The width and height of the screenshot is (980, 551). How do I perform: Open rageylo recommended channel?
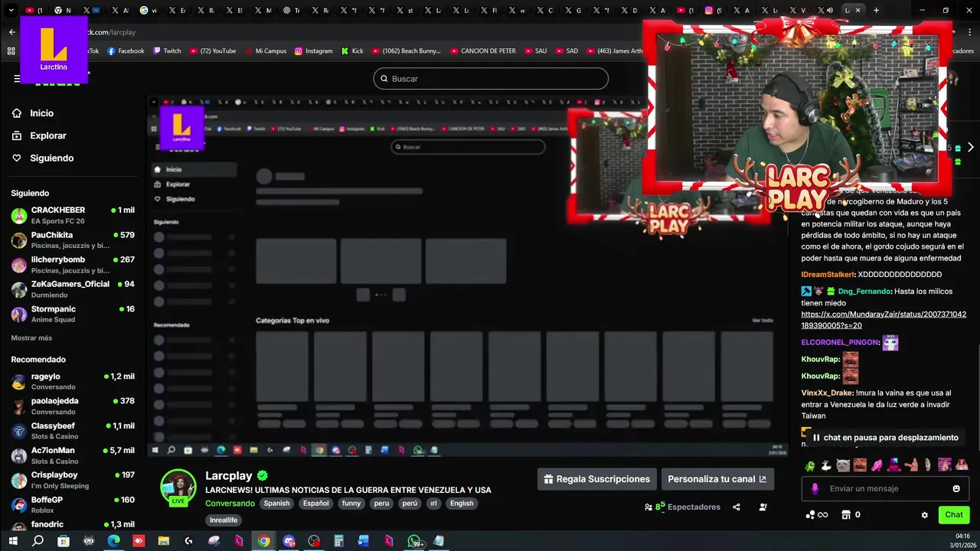(x=73, y=381)
